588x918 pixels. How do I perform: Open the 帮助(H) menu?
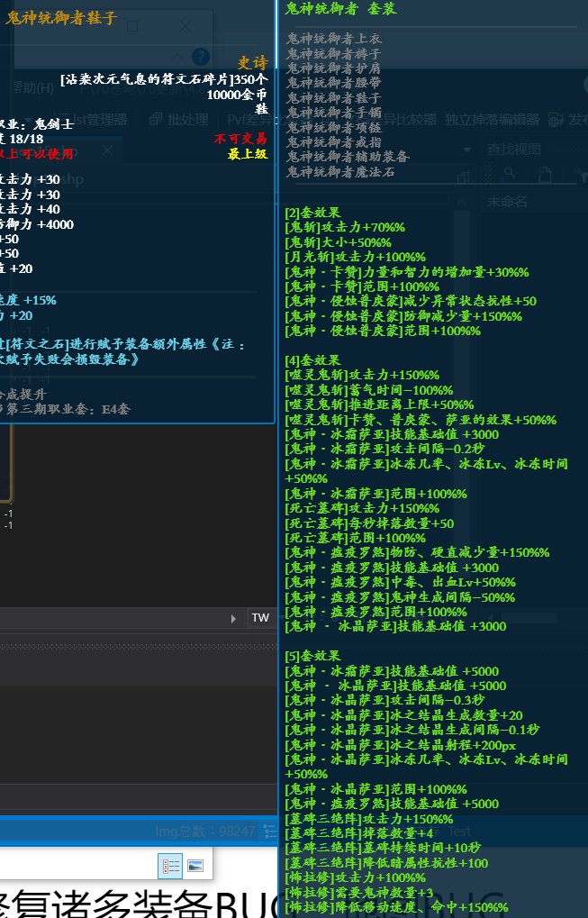point(33,87)
